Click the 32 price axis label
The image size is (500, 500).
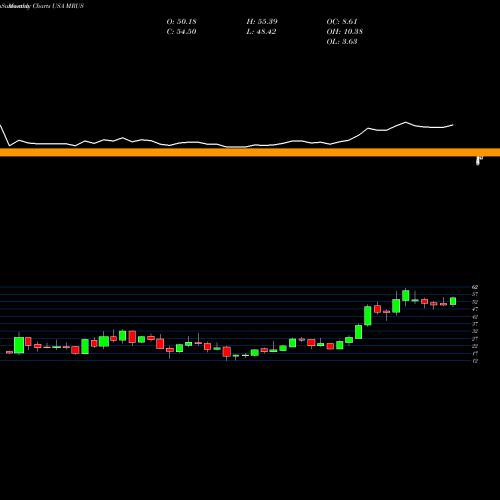click(475, 331)
